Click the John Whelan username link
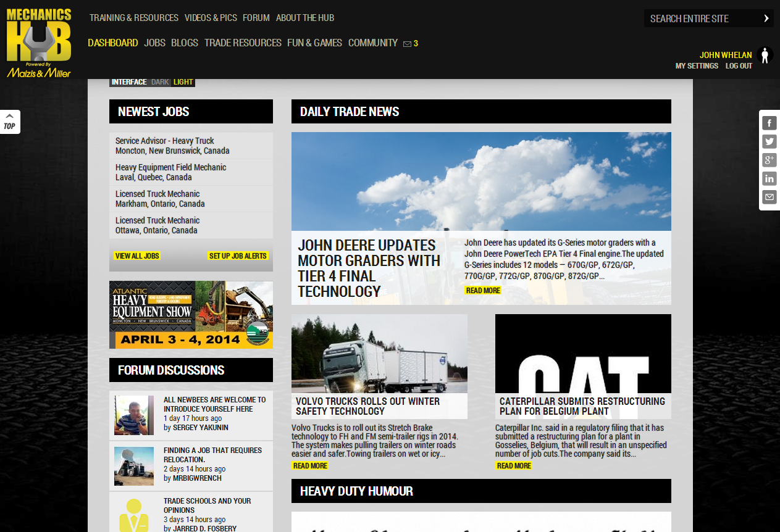The height and width of the screenshot is (532, 780). tap(726, 55)
